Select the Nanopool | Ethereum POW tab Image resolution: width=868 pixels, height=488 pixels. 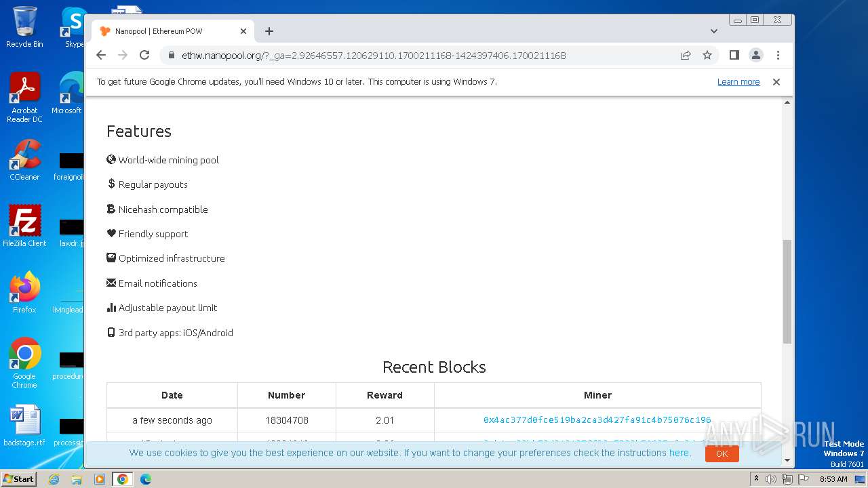(x=172, y=31)
